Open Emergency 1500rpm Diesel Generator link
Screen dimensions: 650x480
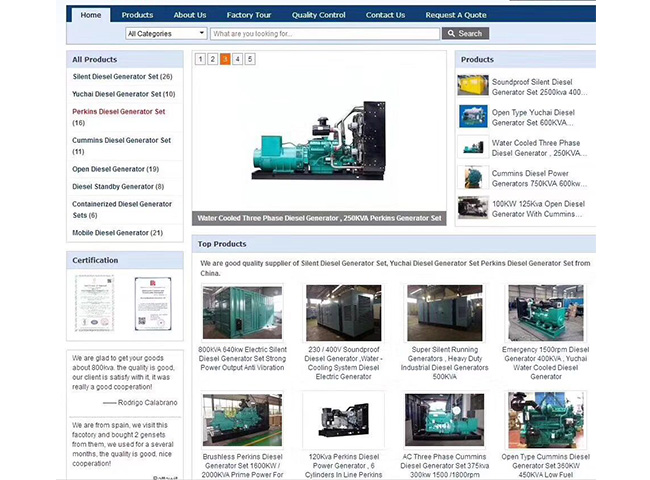(545, 362)
